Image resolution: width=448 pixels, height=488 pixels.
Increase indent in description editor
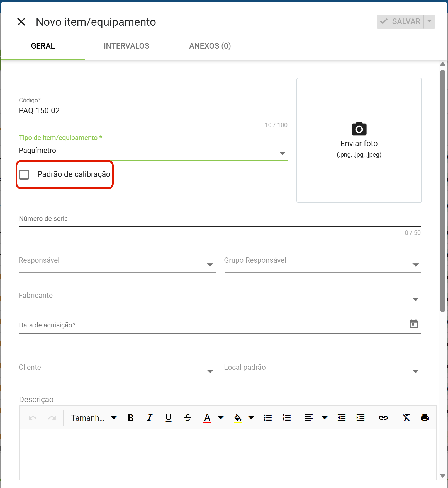click(361, 418)
